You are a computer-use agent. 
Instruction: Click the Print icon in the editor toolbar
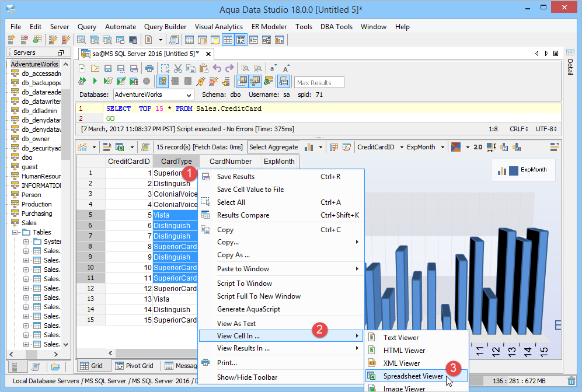[149, 68]
